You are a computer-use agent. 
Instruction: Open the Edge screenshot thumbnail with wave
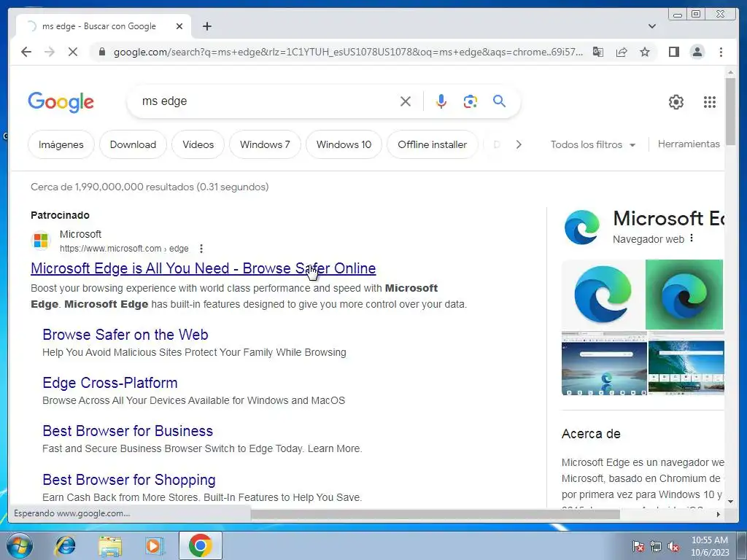point(686,363)
